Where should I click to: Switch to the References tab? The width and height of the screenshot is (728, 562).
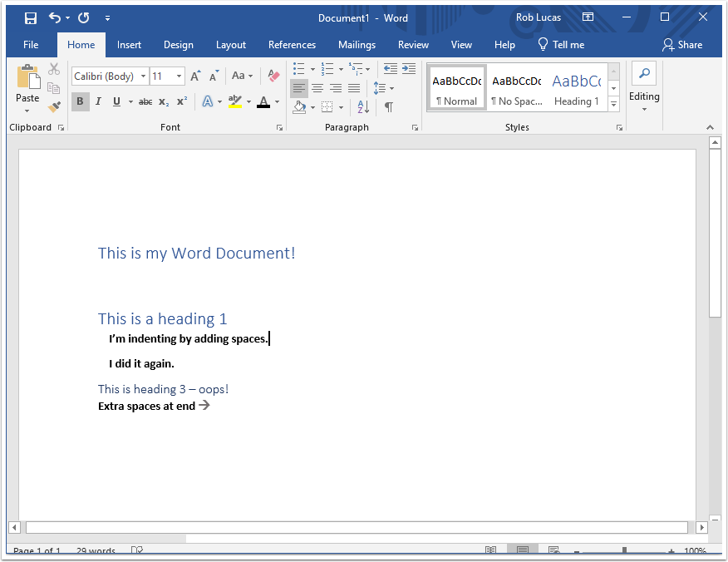coord(292,45)
